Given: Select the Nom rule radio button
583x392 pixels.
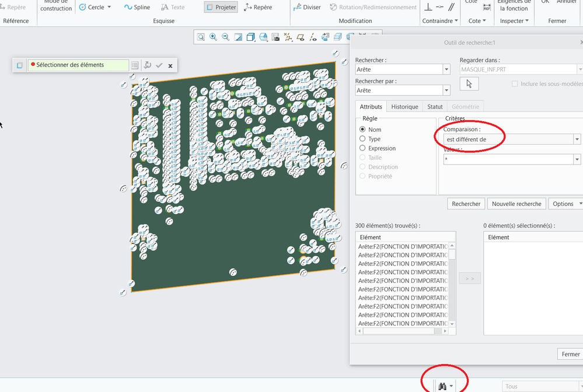Looking at the screenshot, I should pos(363,129).
